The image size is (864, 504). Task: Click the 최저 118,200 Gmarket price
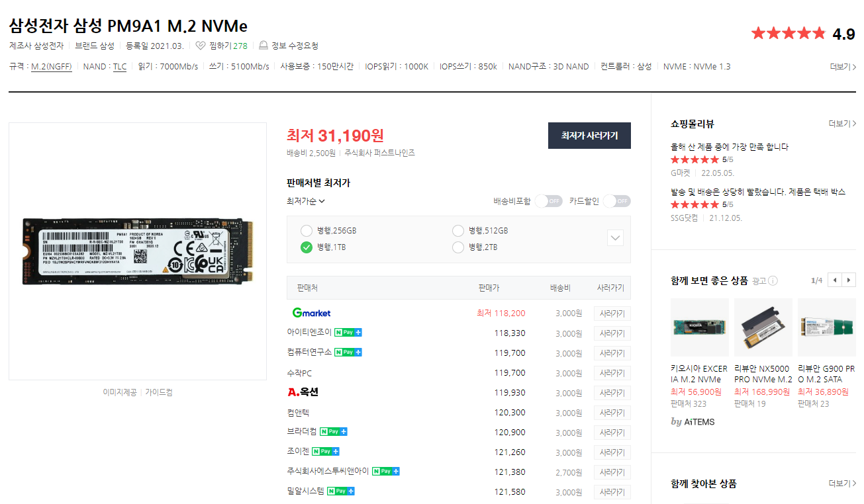(x=501, y=314)
